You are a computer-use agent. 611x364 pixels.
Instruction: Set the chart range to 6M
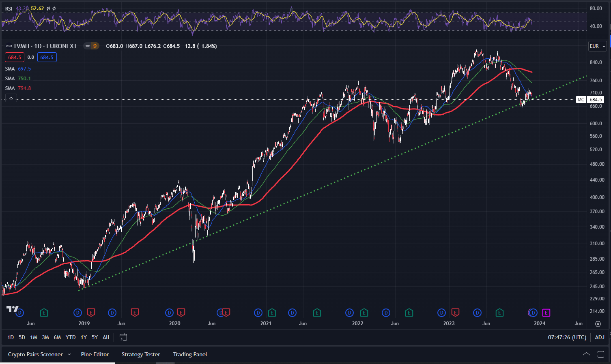pyautogui.click(x=57, y=337)
